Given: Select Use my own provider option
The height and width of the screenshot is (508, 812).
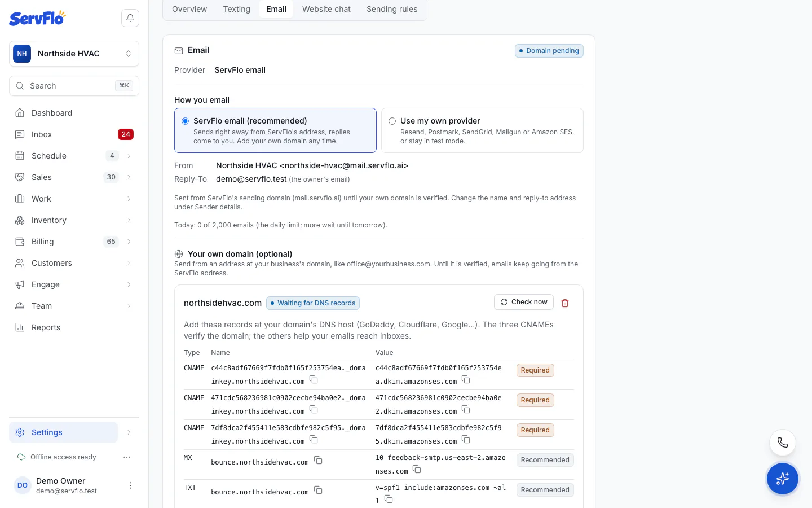Looking at the screenshot, I should click(482, 130).
